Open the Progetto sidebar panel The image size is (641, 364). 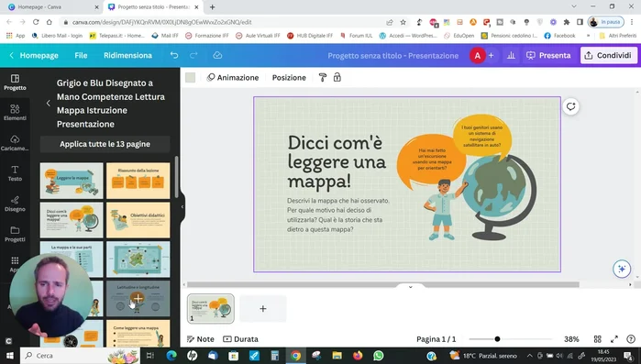coord(15,83)
